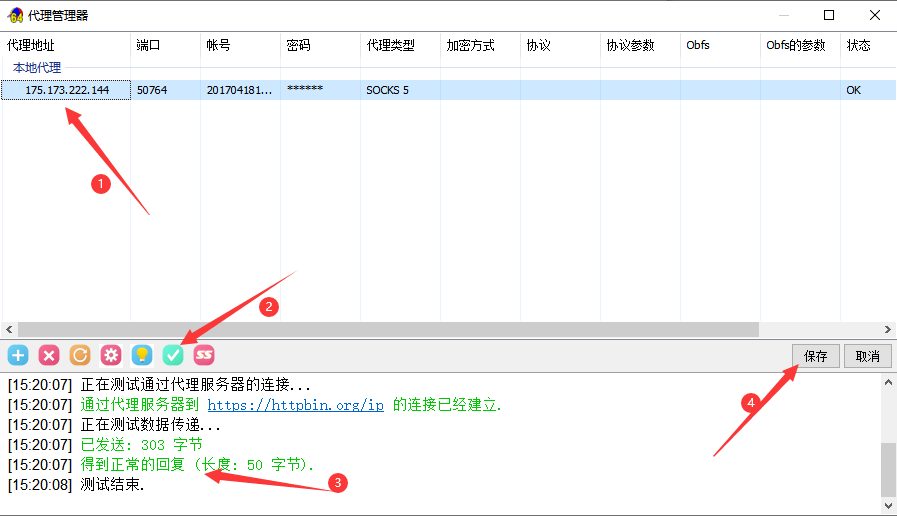This screenshot has height=516, width=897.
Task: Click the orange refresh proxy icon
Action: point(80,355)
